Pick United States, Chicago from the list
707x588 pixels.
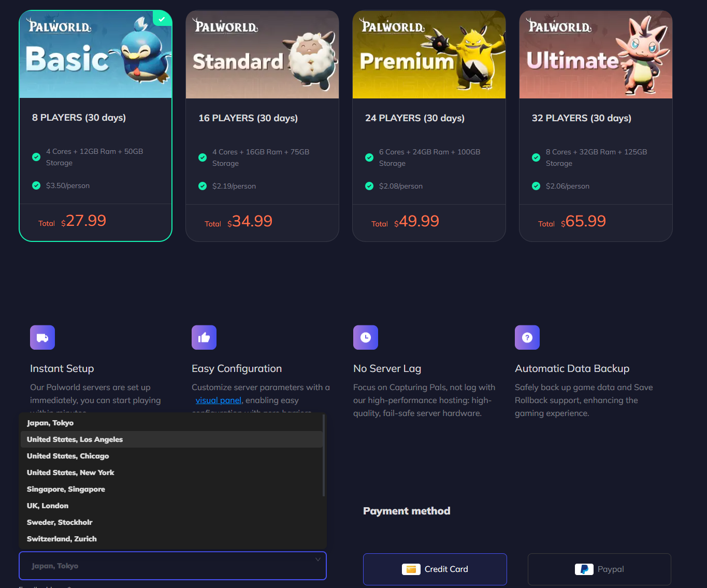tap(171, 456)
